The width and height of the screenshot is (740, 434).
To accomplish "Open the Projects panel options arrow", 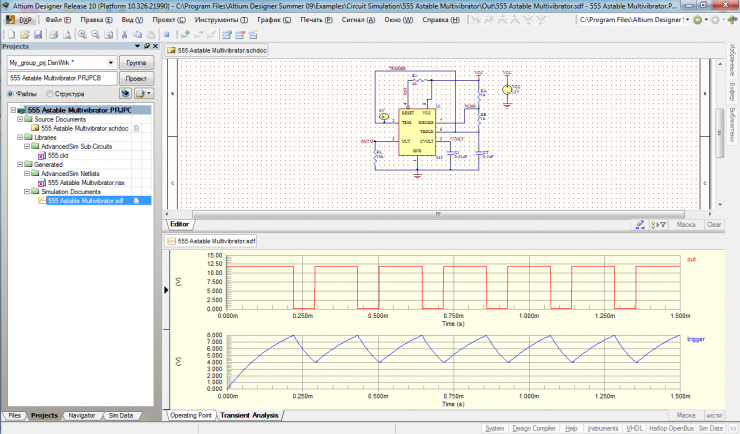I will 137,46.
